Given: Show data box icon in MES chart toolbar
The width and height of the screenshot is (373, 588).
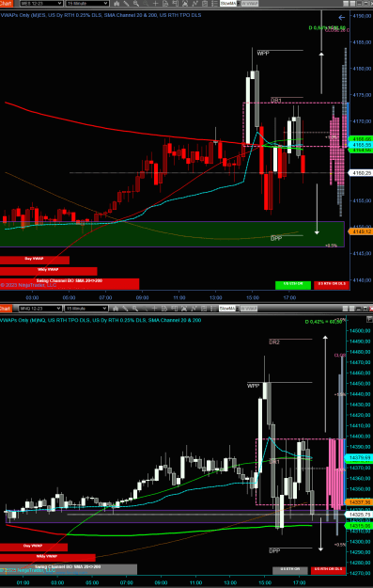Looking at the screenshot, I should point(165,4).
